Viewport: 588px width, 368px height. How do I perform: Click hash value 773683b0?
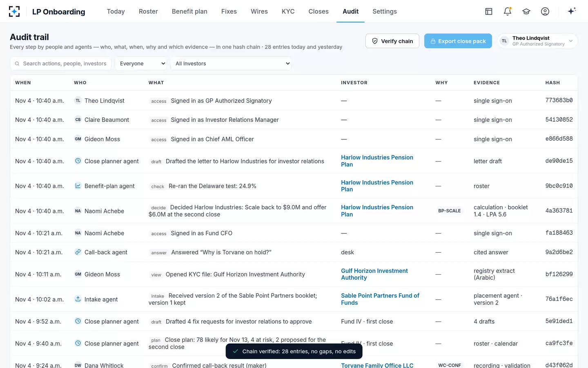pos(559,100)
